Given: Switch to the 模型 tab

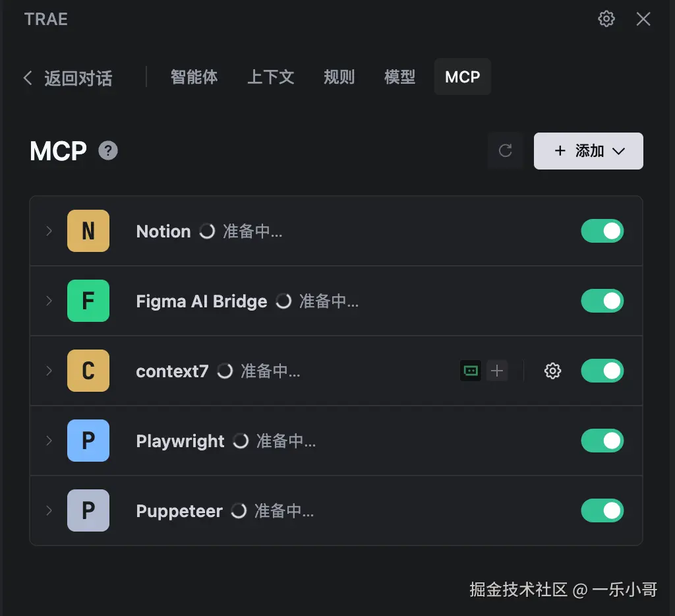Looking at the screenshot, I should tap(400, 77).
